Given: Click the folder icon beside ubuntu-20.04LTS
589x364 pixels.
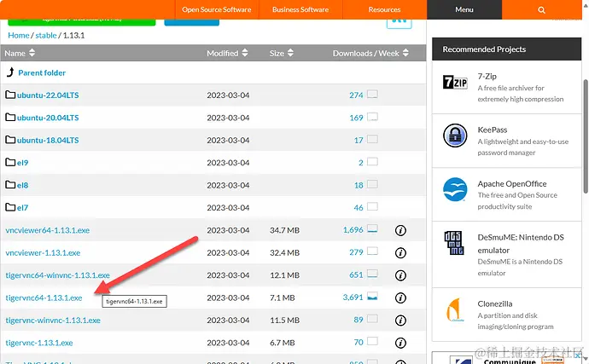Looking at the screenshot, I should 10,117.
